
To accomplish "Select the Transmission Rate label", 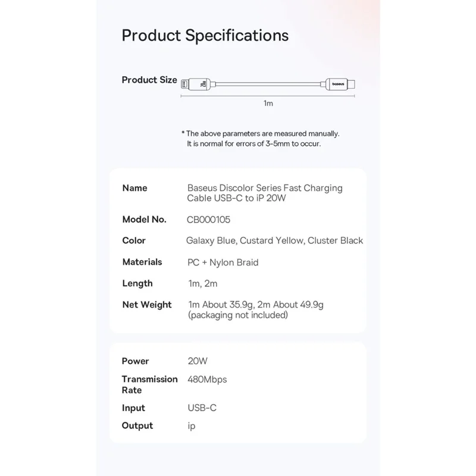I will pyautogui.click(x=149, y=384).
